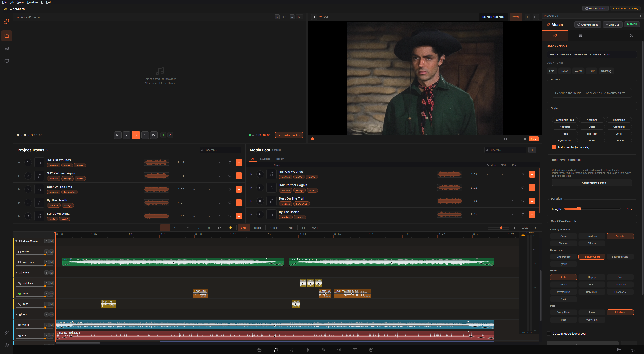Open the info tab icon in Inspector

pyautogui.click(x=631, y=36)
